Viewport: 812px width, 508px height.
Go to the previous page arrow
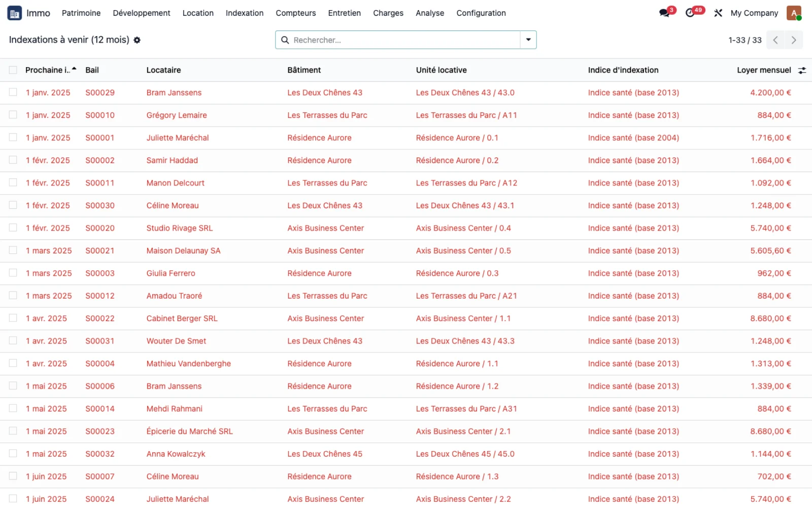pos(775,40)
